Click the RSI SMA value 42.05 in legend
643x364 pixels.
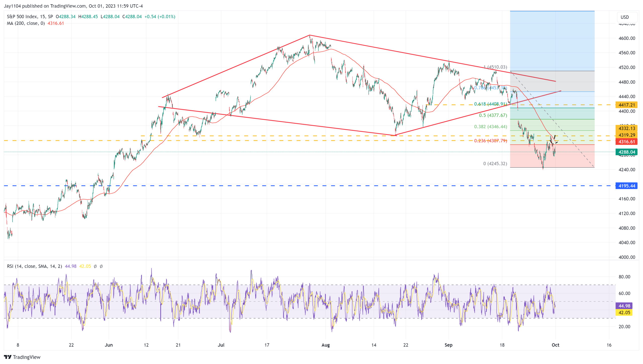click(x=85, y=266)
